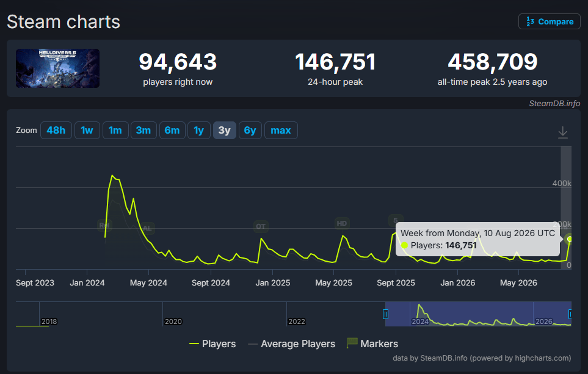Click the Jan 2025 axis label
The height and width of the screenshot is (374, 588).
[x=272, y=282]
